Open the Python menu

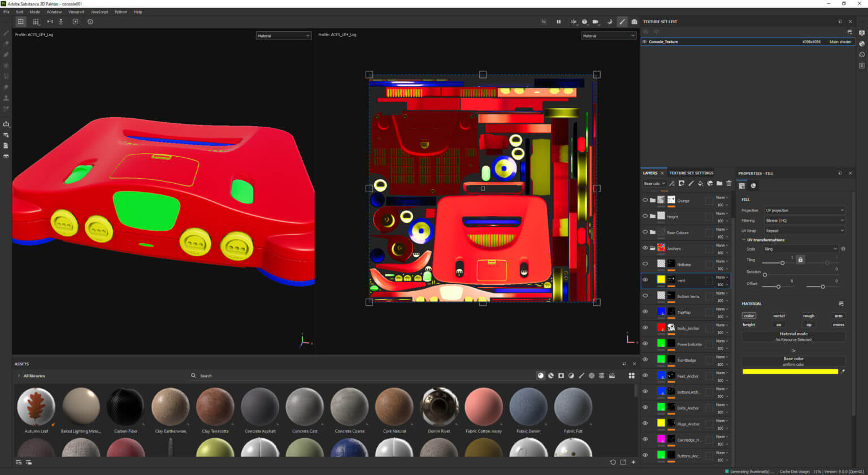121,11
